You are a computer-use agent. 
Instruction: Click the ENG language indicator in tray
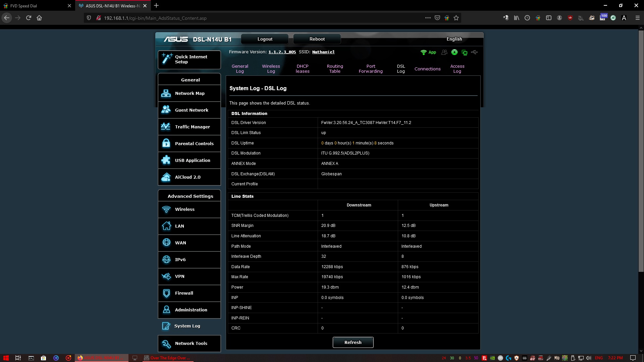599,358
